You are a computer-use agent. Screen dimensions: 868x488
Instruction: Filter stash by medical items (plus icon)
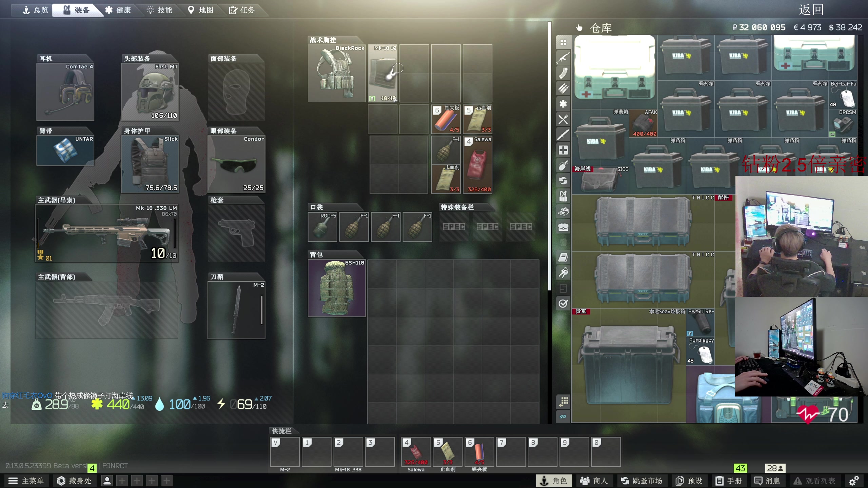tap(563, 150)
